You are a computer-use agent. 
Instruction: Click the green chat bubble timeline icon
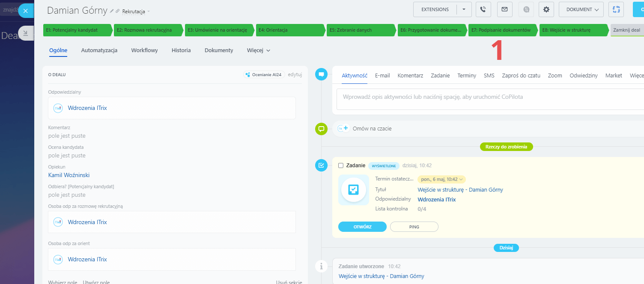(321, 128)
